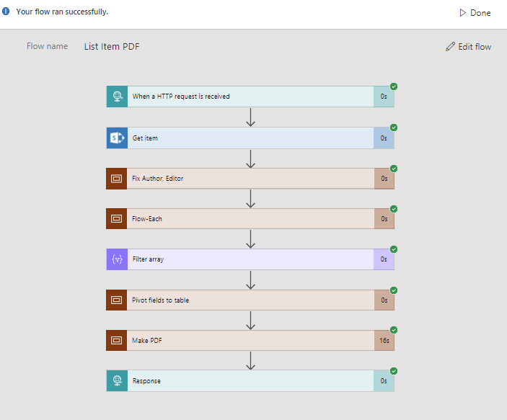Click the scope icon on Pivot fields to table
This screenshot has width=507, height=420.
(117, 300)
